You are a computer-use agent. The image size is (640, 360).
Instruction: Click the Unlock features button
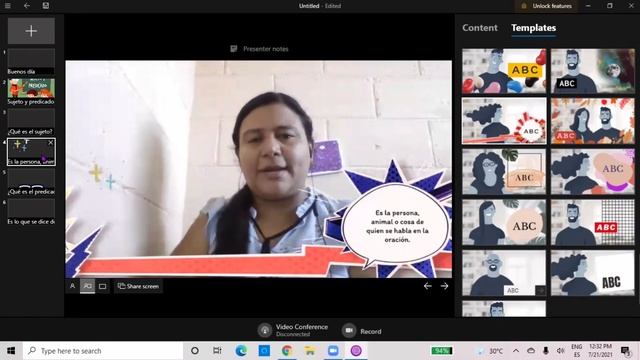pyautogui.click(x=547, y=6)
